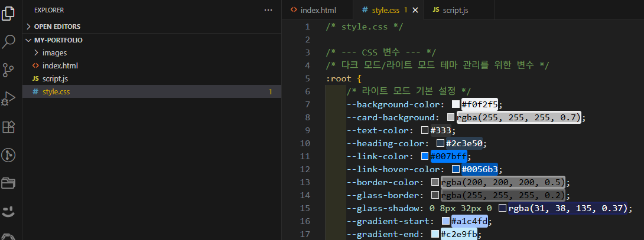Screen dimensions: 644x240
Task: Click the #2c3e50 heading-color swatch
Action: tap(441, 143)
